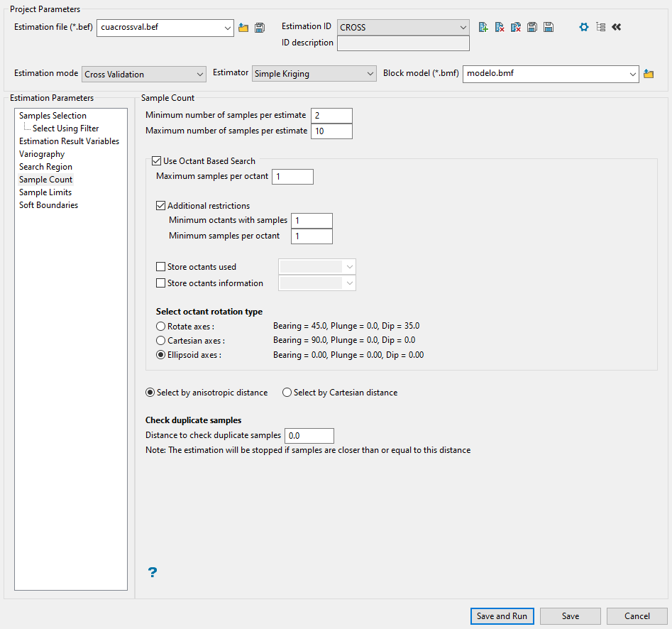672x629 pixels.
Task: Click the new estimation ID icon
Action: 483,27
